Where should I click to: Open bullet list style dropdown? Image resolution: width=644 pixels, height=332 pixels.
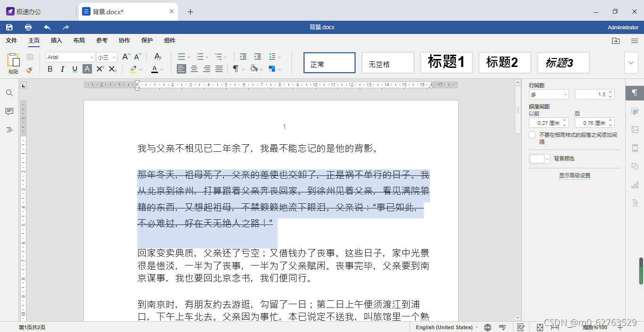coord(189,57)
